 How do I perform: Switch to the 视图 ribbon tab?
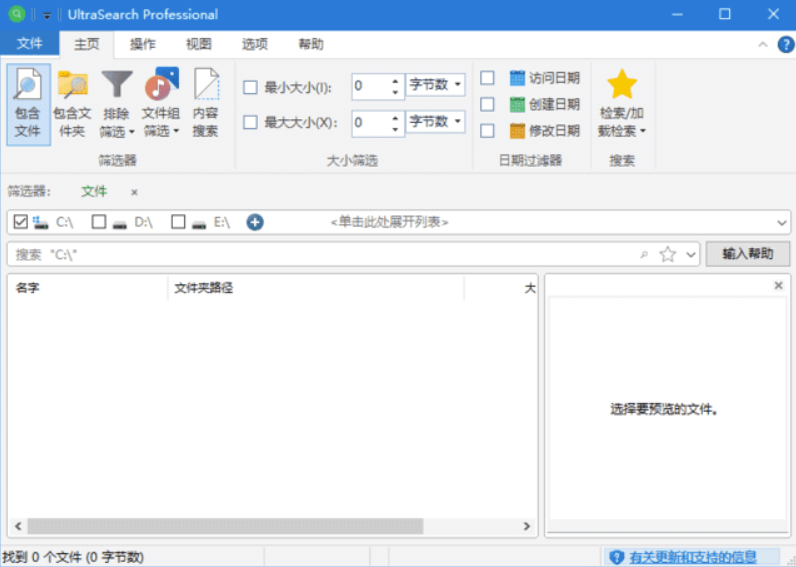tap(199, 44)
